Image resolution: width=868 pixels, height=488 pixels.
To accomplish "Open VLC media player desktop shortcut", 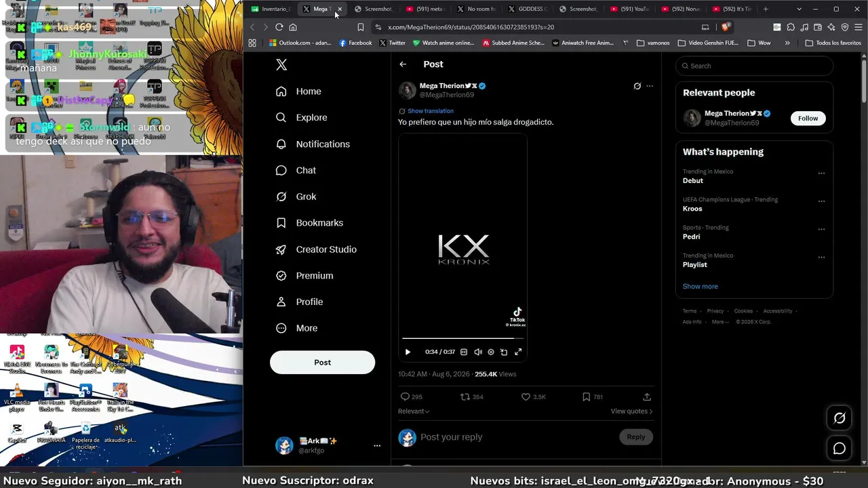I will pos(17,397).
